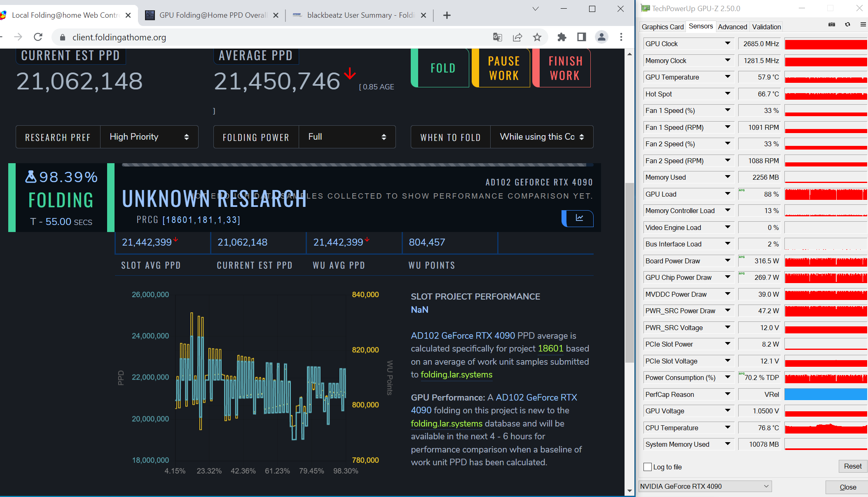868x497 pixels.
Task: Click the browser share icon
Action: click(x=517, y=37)
